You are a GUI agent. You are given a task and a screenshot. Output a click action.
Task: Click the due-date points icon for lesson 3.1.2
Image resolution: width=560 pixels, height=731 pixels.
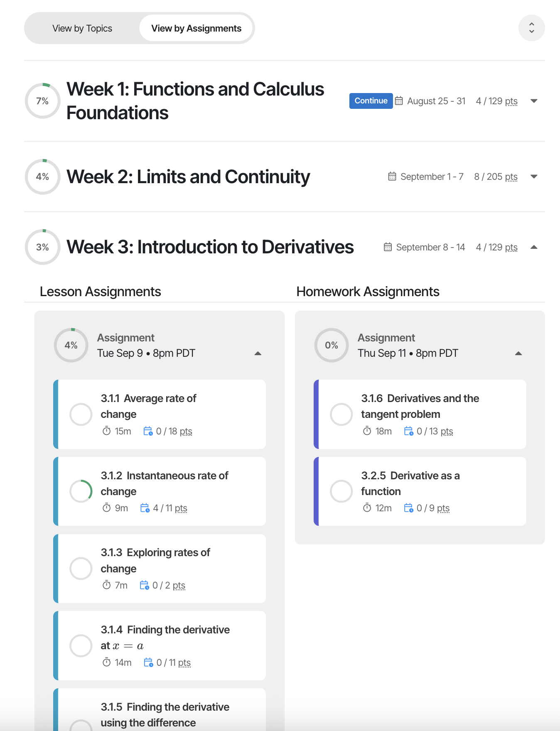145,508
